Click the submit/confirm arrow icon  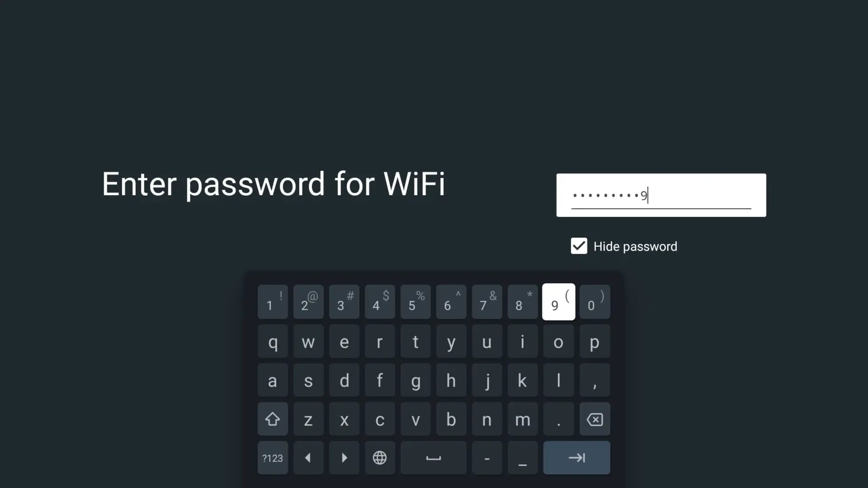coord(576,458)
